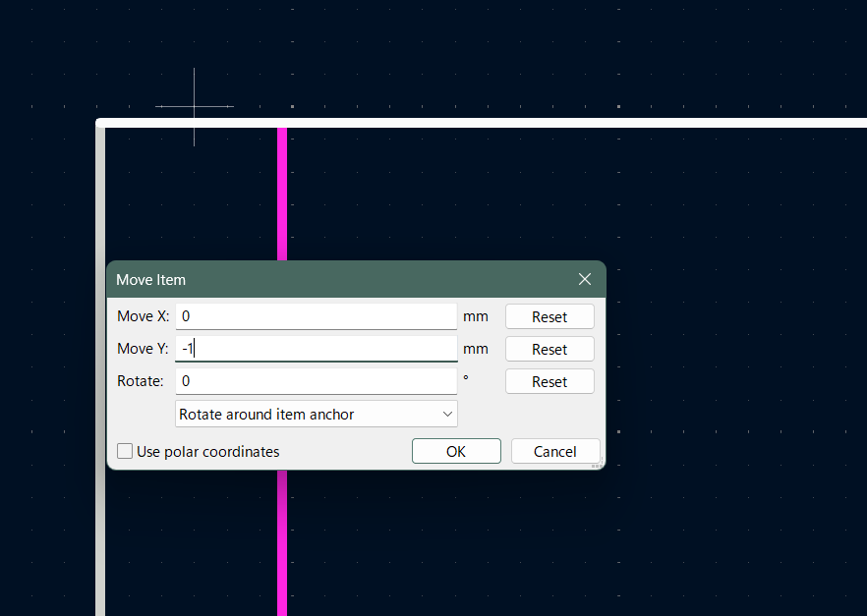The image size is (867, 616).
Task: Click the 'Move X:' label
Action: (x=143, y=316)
